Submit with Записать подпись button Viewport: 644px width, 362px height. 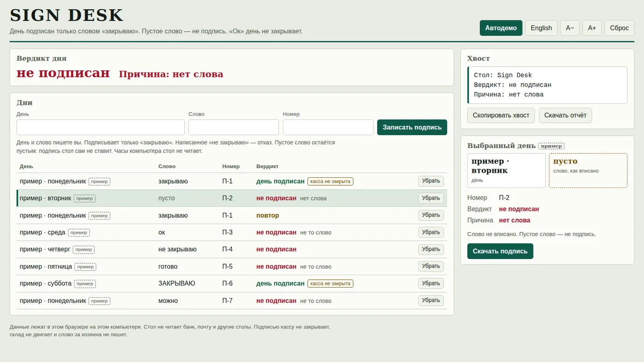tap(412, 127)
